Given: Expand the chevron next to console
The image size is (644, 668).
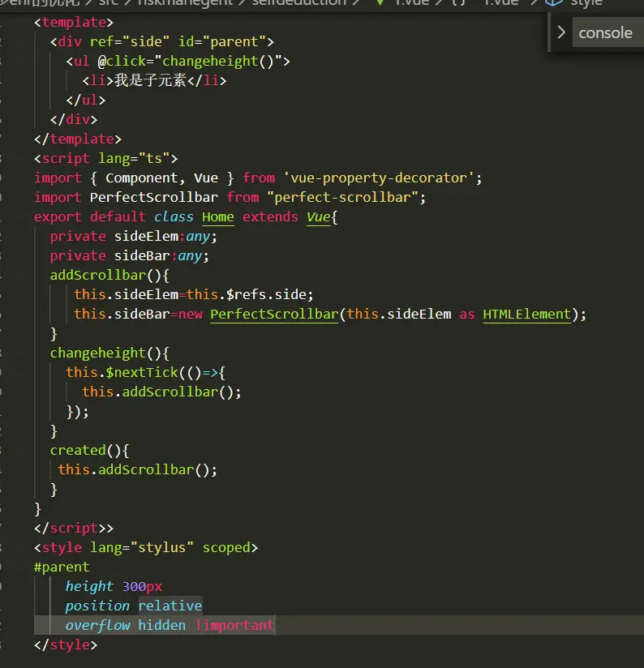Looking at the screenshot, I should (x=561, y=32).
